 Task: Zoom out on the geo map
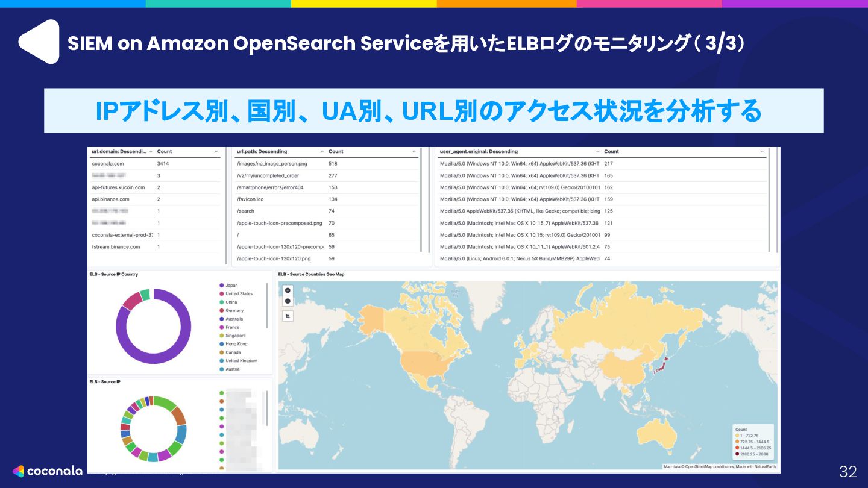click(288, 301)
